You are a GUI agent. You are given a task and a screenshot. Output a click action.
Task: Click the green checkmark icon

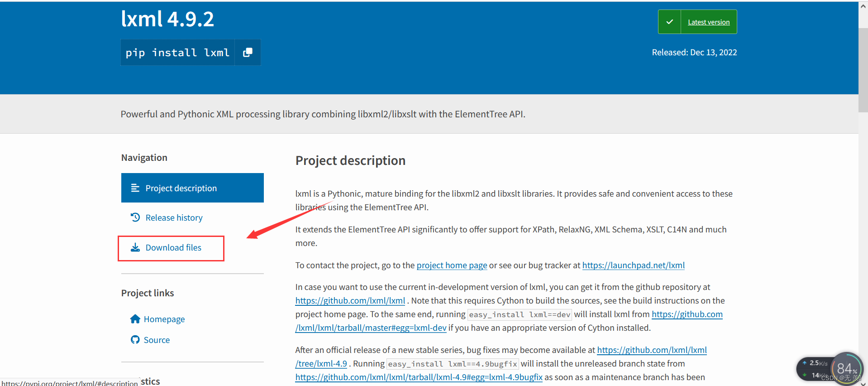click(669, 22)
